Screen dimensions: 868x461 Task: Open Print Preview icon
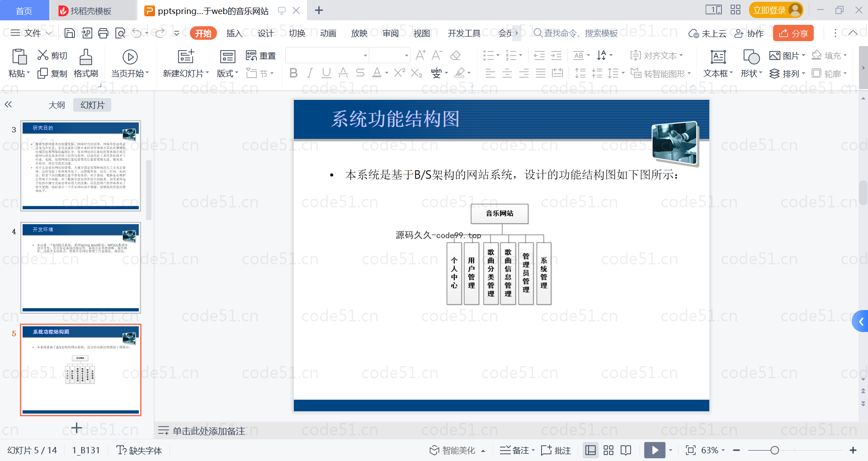pyautogui.click(x=120, y=33)
